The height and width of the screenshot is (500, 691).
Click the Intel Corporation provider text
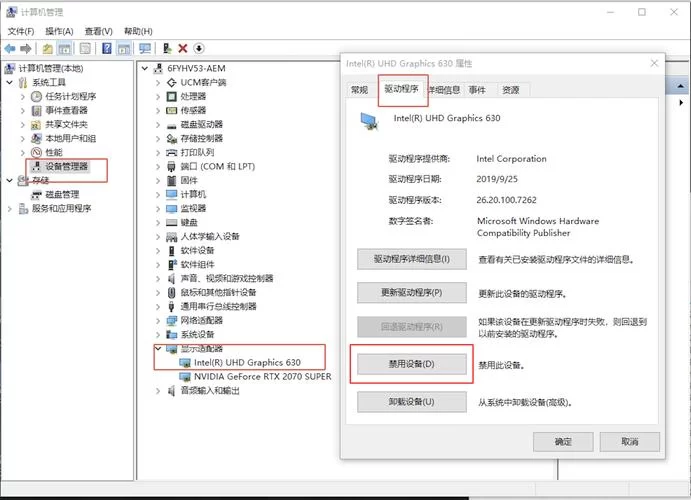(x=511, y=159)
